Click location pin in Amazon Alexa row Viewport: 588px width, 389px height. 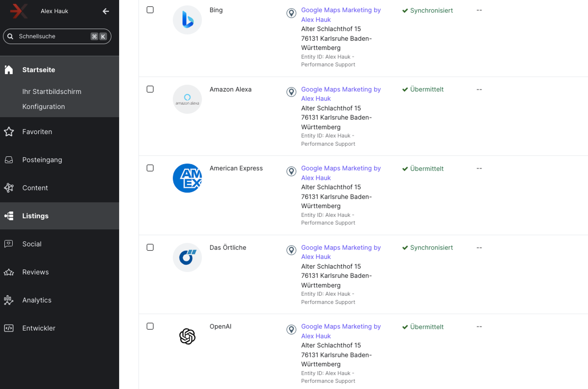coord(291,92)
